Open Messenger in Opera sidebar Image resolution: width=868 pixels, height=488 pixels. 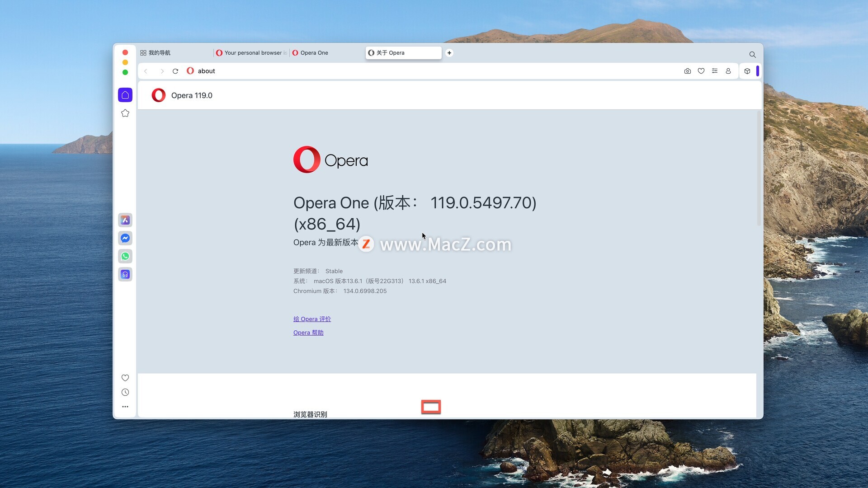click(125, 238)
